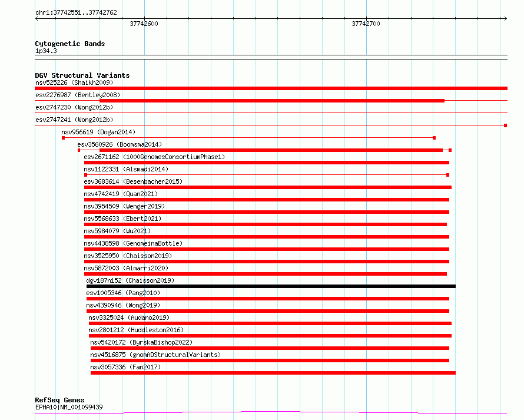524x420 pixels.
Task: Click the nsv3325024 (Audano2019) label
Action: 129,318
